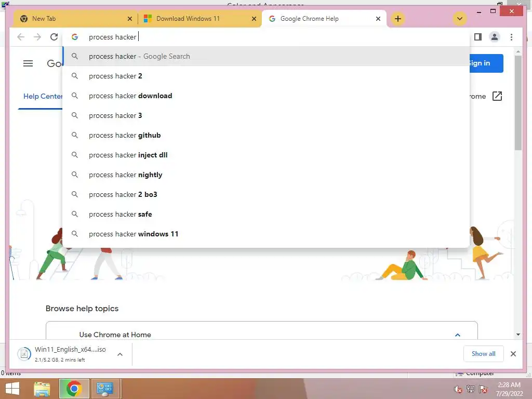Viewport: 532px width, 399px height.
Task: Click the scrollbar down arrow
Action: point(518,335)
